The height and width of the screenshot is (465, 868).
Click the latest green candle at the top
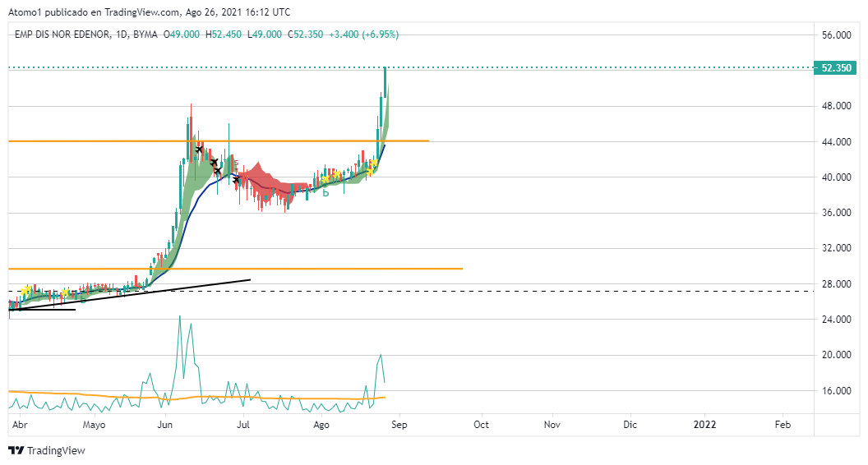385,82
